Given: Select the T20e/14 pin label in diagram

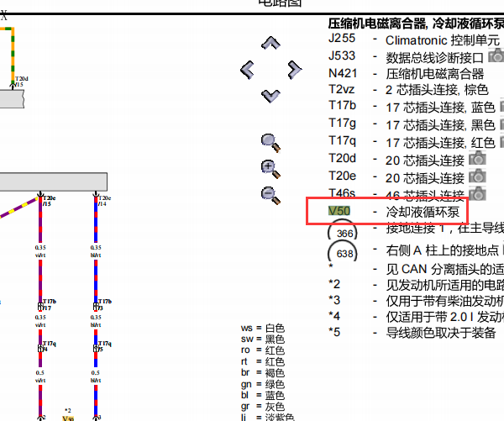Looking at the screenshot, I should [104, 201].
